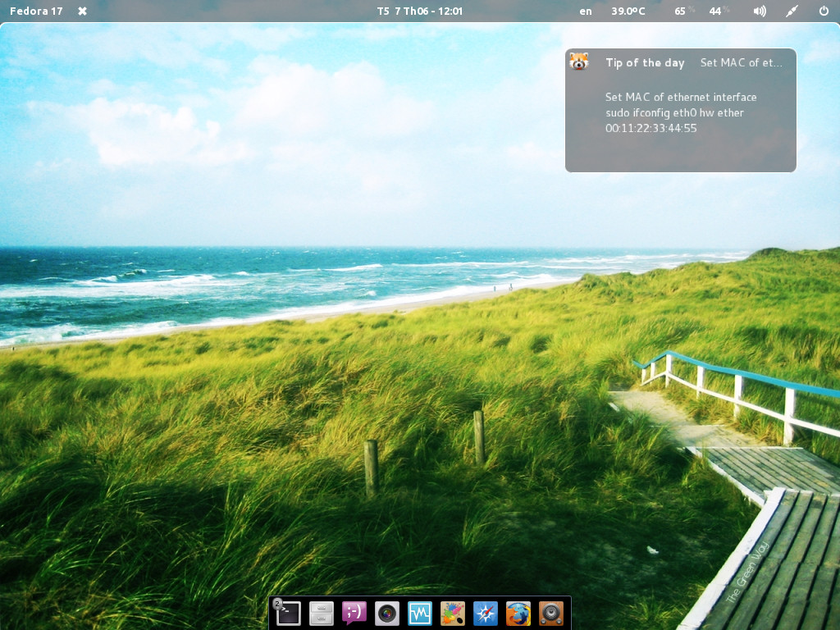840x630 pixels.
Task: Open the system monitor graph icon
Action: [x=419, y=614]
